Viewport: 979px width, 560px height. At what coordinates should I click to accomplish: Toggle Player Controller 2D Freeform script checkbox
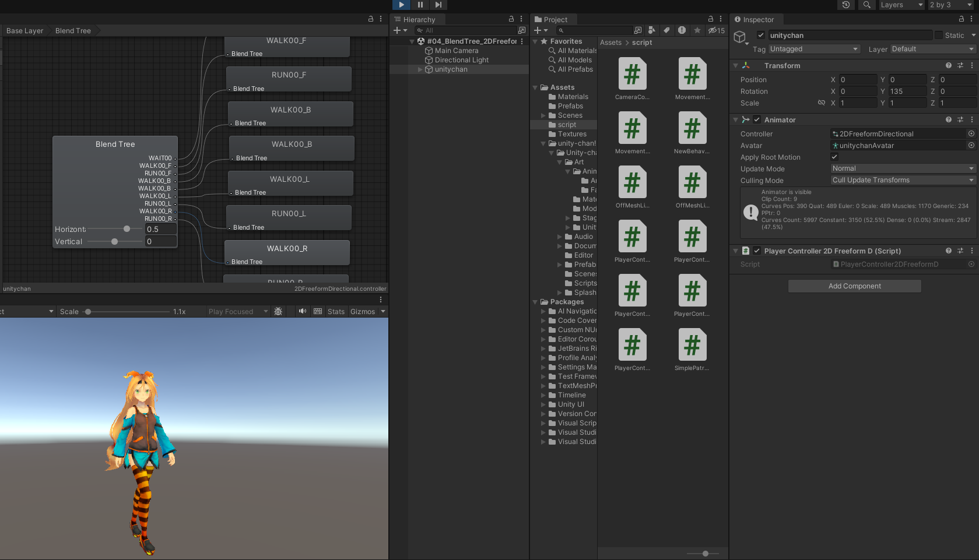click(757, 251)
